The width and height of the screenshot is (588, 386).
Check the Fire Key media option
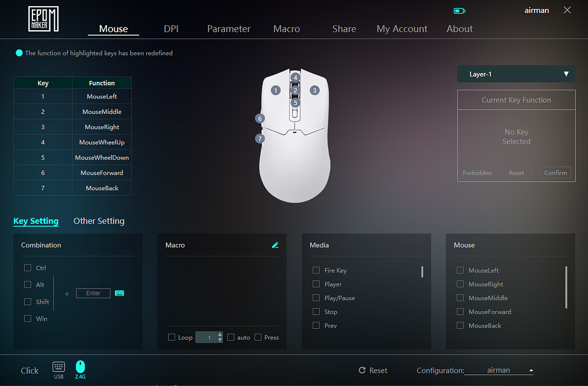(x=316, y=270)
